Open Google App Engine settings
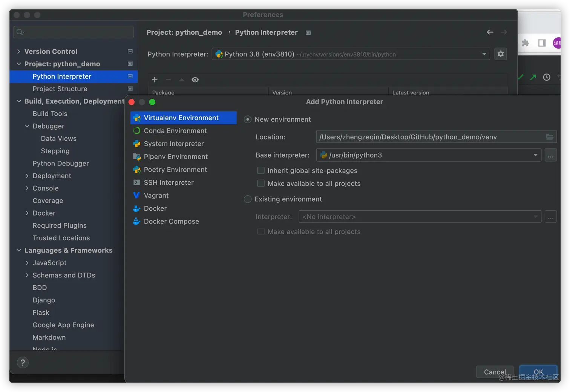Screen dimensions: 570x392 tap(63, 325)
